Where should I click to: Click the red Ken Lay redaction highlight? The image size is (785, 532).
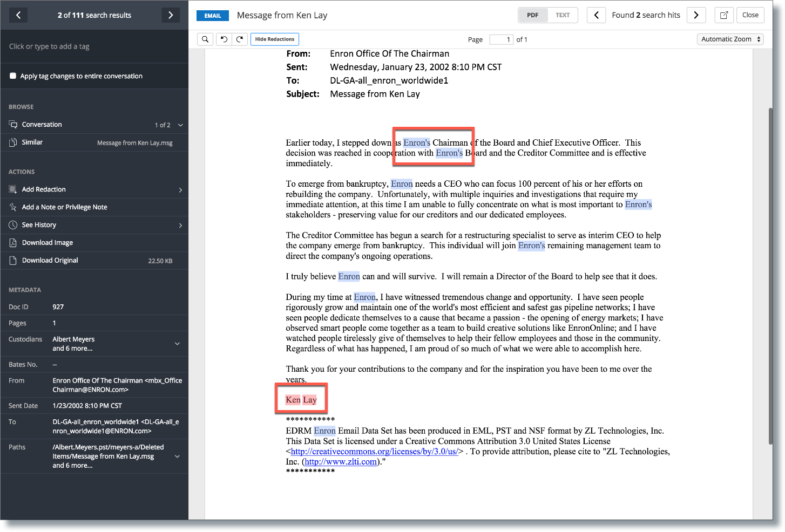301,400
